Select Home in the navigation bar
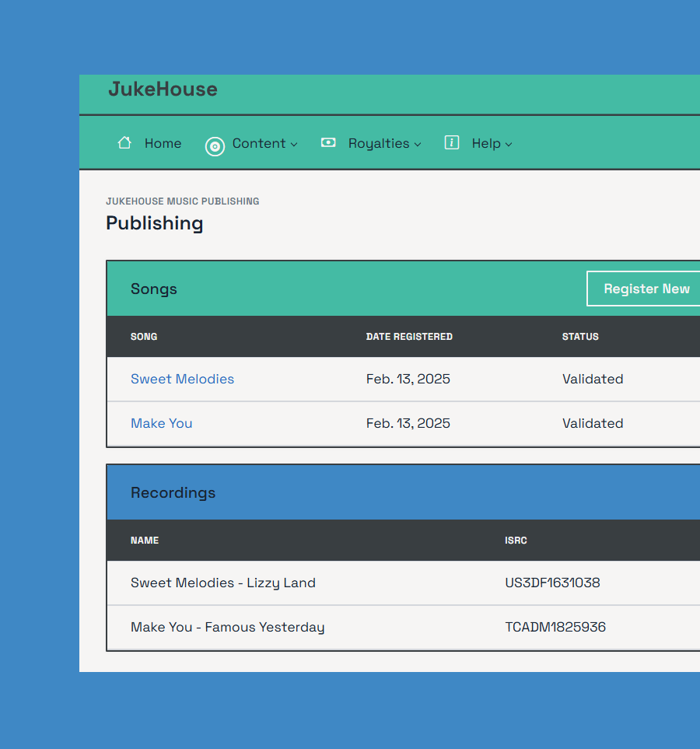Screen dimensions: 700x749 pyautogui.click(x=163, y=143)
